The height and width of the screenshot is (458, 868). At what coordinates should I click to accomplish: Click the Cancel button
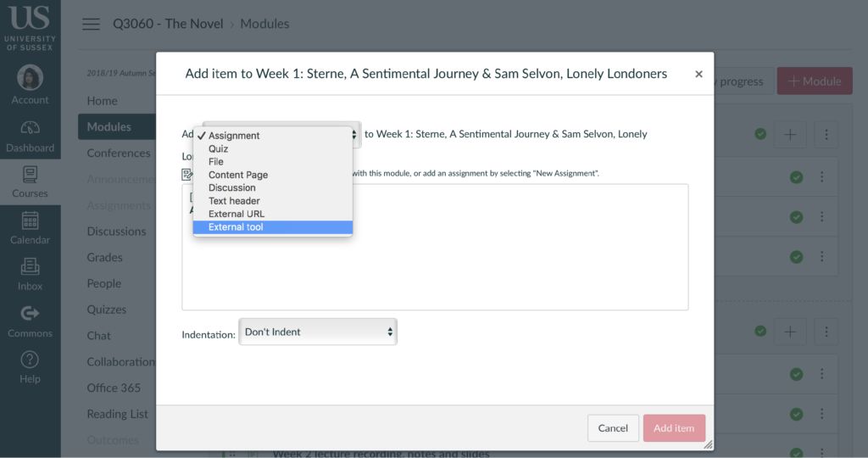click(613, 428)
